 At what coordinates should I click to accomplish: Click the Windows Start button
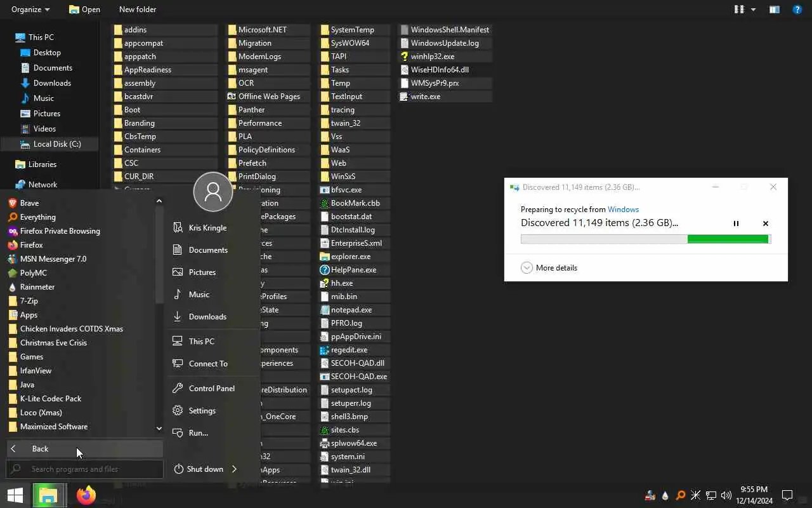(x=15, y=495)
